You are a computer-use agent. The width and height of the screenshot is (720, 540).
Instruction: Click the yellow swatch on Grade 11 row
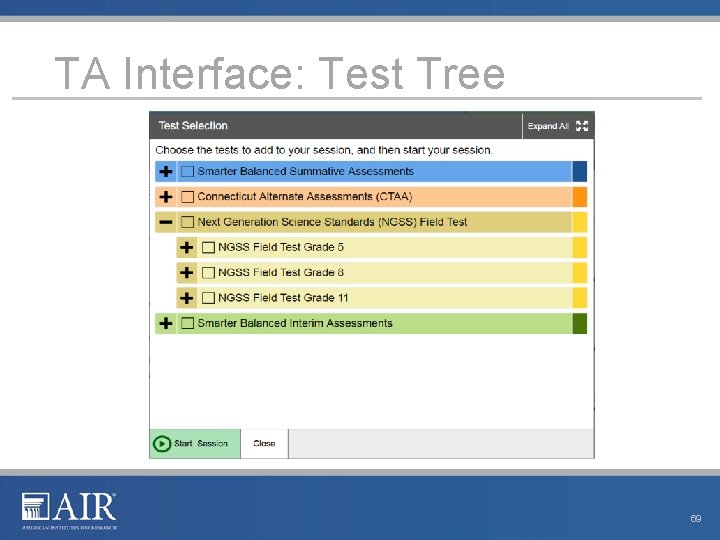coord(579,298)
